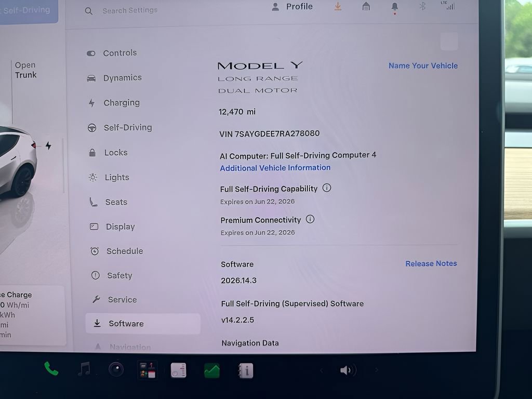
Task: Click the search magnifier icon
Action: (x=88, y=11)
